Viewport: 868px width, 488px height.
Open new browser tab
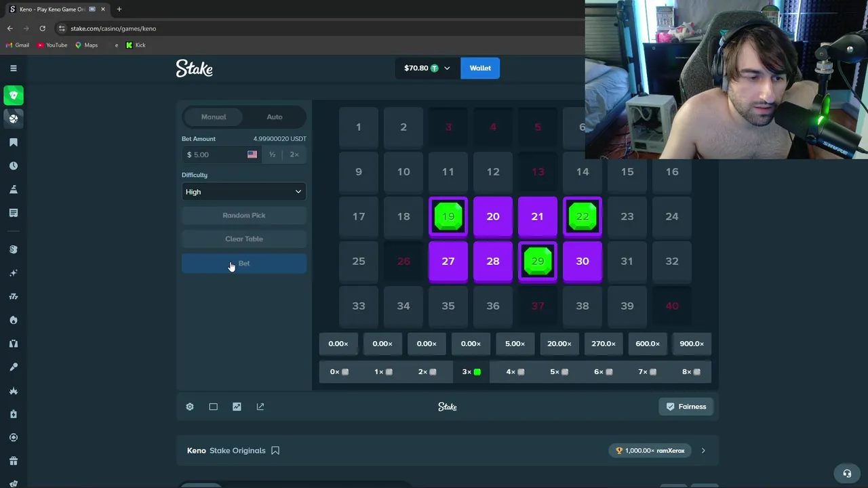click(119, 9)
